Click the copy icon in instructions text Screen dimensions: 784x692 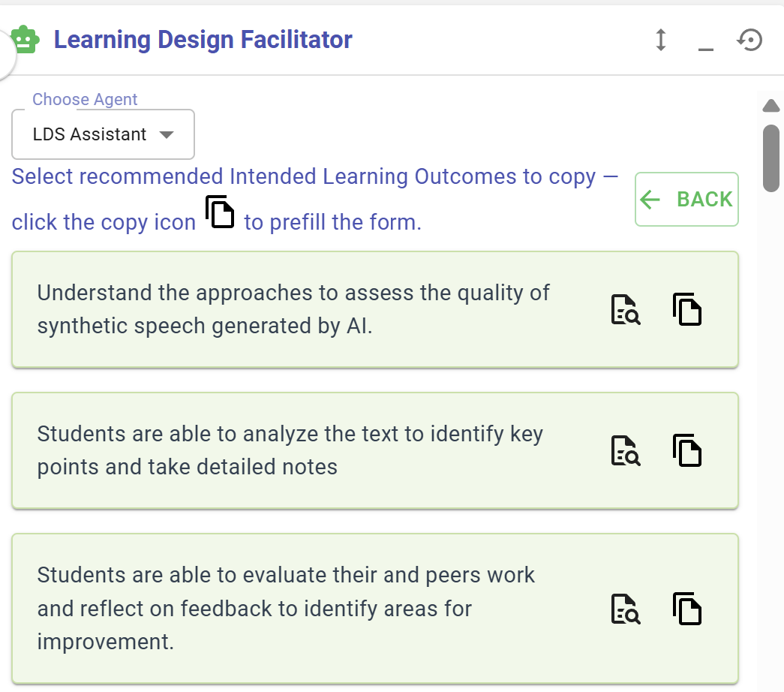click(x=220, y=212)
